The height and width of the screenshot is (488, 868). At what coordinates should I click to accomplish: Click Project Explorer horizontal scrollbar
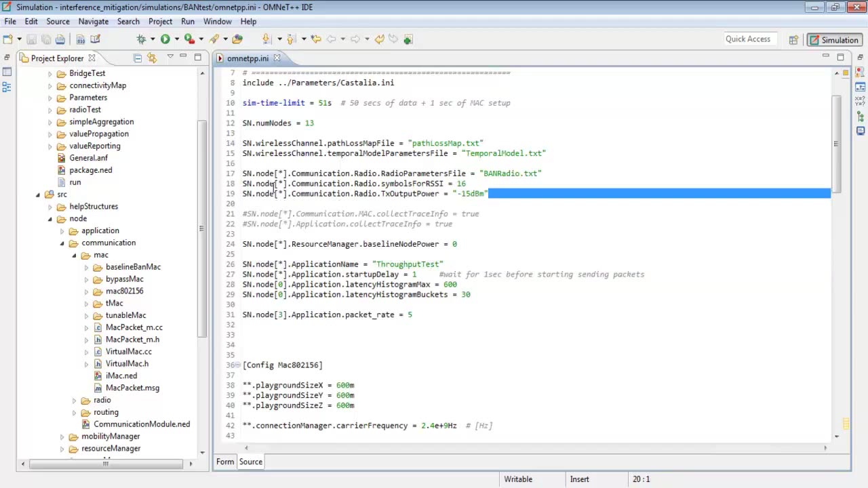pyautogui.click(x=105, y=464)
